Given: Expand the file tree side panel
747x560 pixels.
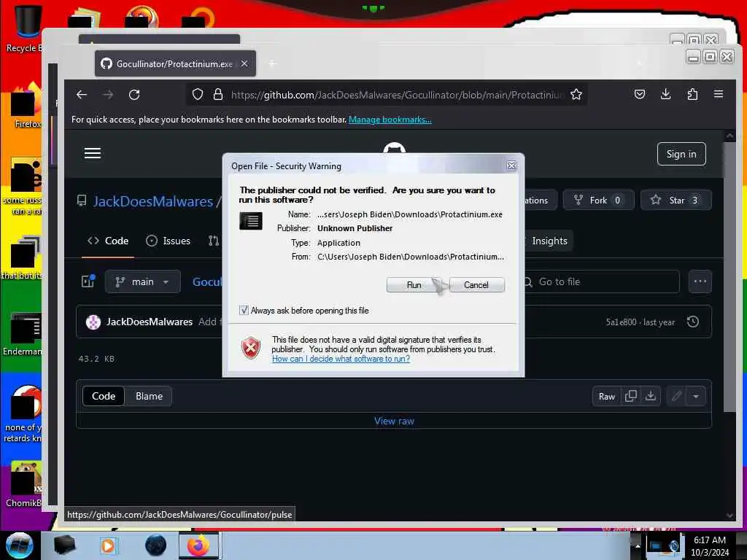Looking at the screenshot, I should 88,281.
